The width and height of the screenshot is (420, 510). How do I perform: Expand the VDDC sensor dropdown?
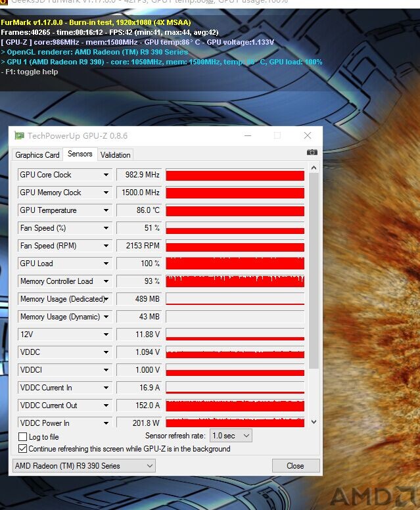tap(106, 352)
